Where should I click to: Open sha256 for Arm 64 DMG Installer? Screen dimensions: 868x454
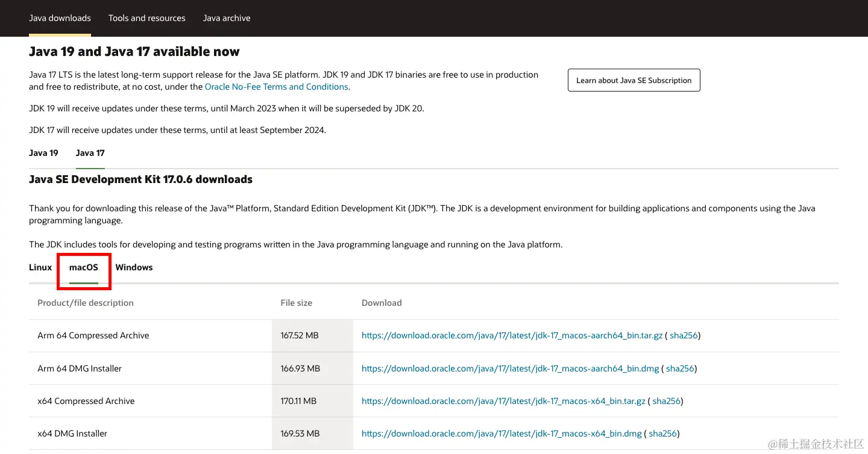[x=680, y=368]
